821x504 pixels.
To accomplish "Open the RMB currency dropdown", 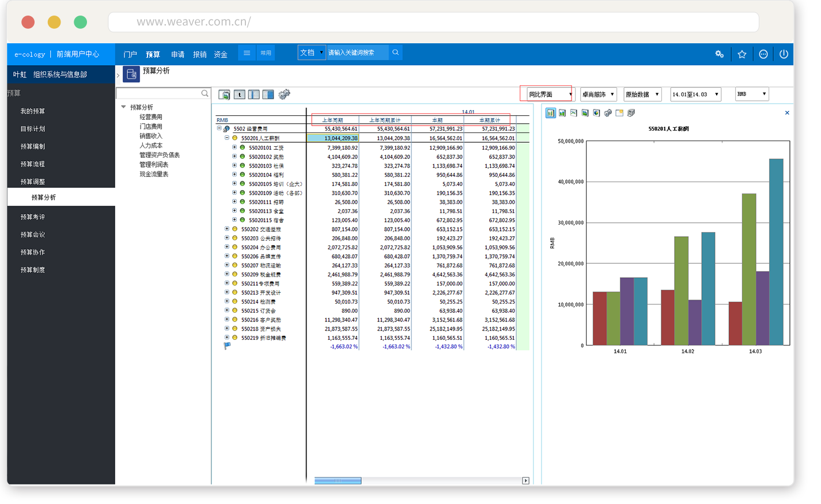I will pos(752,94).
